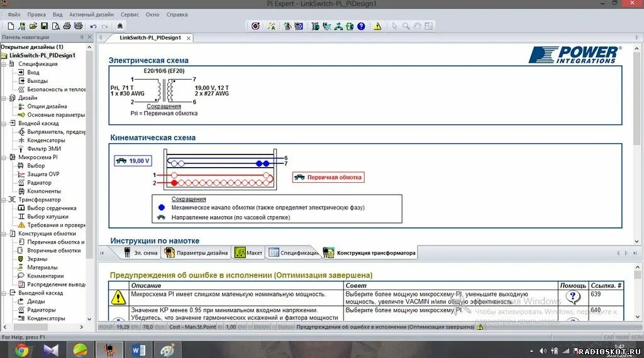644x358 pixels.
Task: Open a design using the folder icon
Action: (33, 26)
